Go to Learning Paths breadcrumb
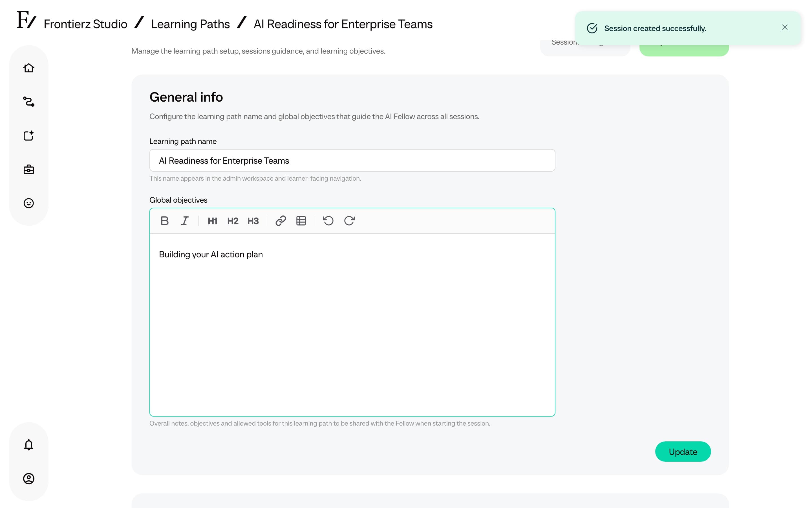The width and height of the screenshot is (812, 508). [190, 24]
